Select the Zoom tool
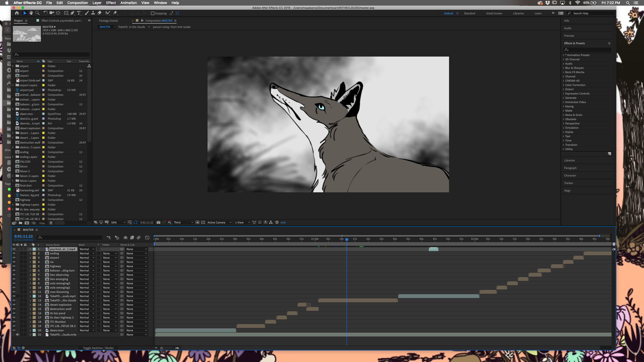The width and height of the screenshot is (644, 362). pyautogui.click(x=37, y=13)
